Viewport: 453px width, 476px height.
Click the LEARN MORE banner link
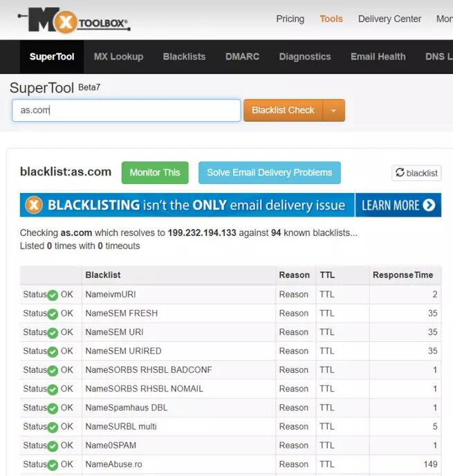pyautogui.click(x=398, y=205)
